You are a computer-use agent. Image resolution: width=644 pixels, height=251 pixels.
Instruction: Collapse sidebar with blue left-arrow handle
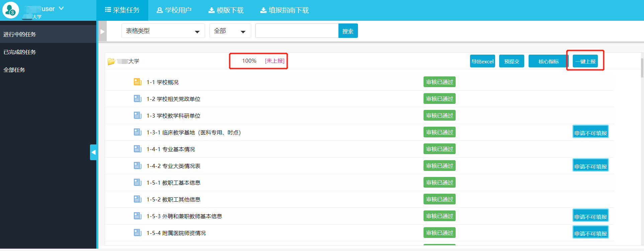pyautogui.click(x=93, y=152)
